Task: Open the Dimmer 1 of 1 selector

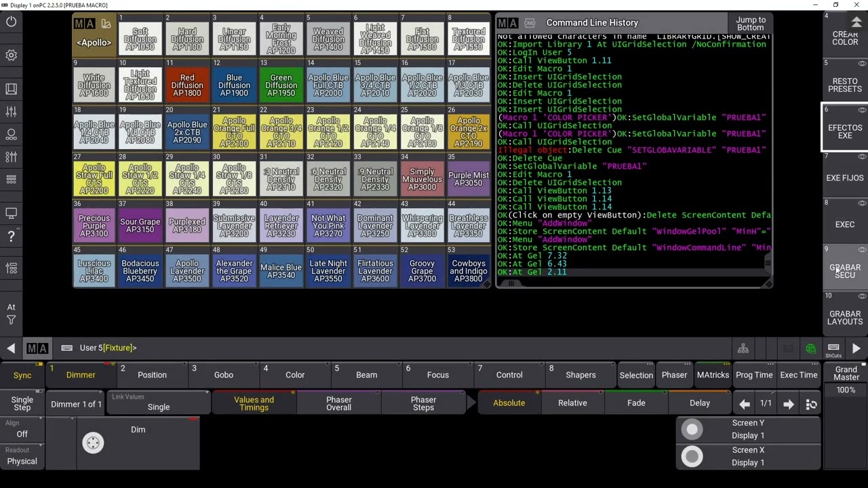Action: pyautogui.click(x=76, y=404)
